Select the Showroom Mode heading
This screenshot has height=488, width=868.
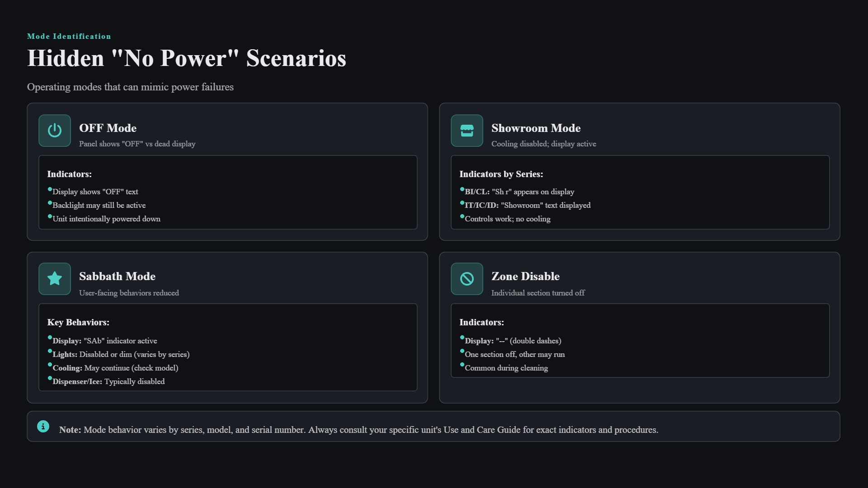tap(536, 128)
